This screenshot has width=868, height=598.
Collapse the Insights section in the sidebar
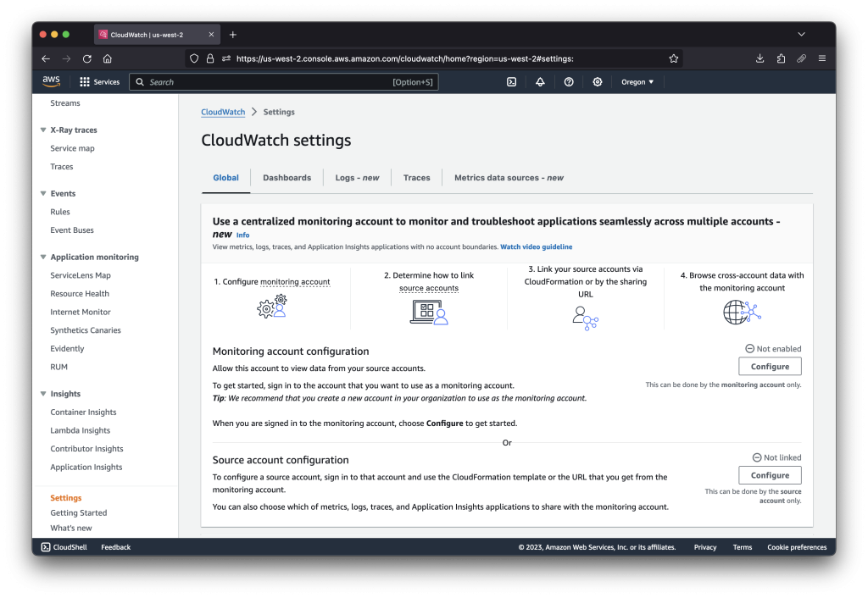43,393
